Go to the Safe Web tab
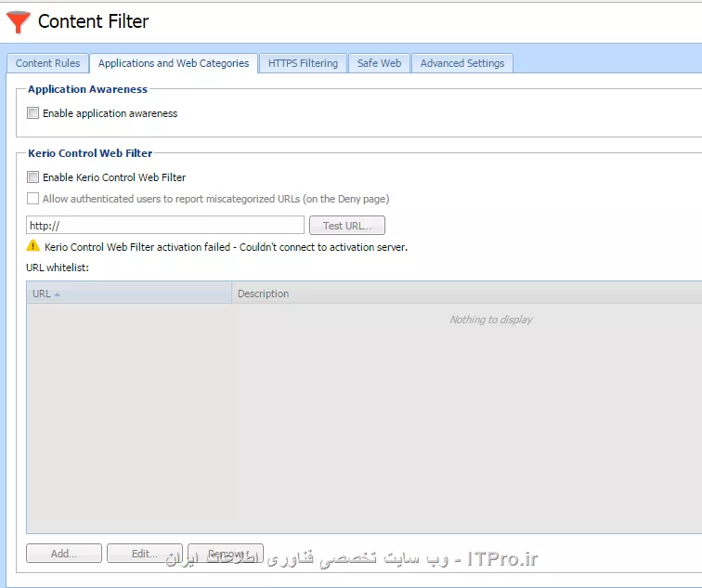The width and height of the screenshot is (702, 588). coord(379,63)
